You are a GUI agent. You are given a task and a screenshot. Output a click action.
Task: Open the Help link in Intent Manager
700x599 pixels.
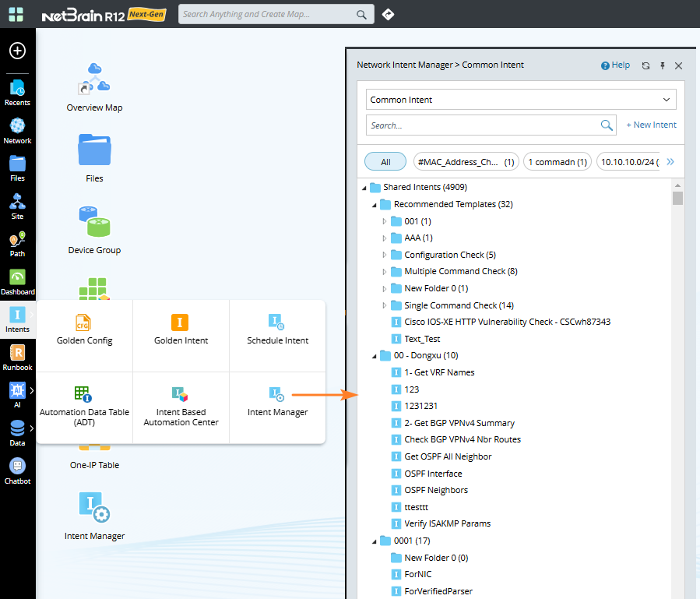click(x=615, y=65)
